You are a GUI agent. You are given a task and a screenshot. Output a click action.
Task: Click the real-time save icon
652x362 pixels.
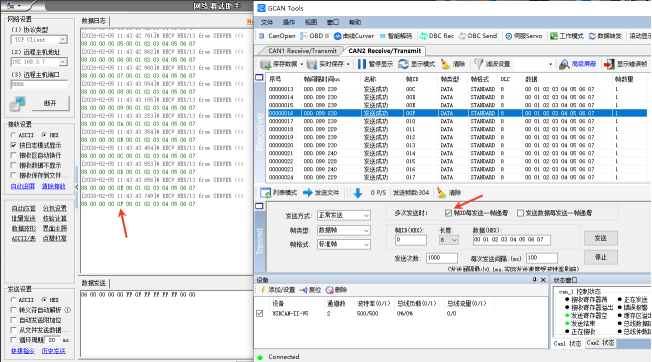point(311,64)
